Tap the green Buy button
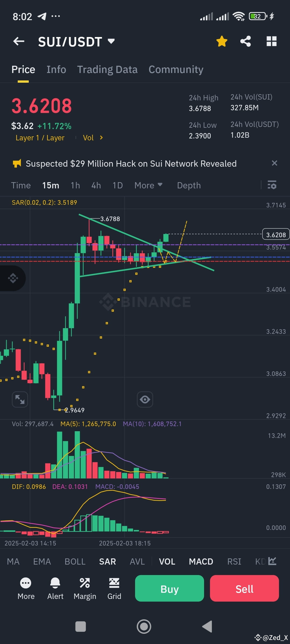The image size is (290, 644). click(x=169, y=588)
